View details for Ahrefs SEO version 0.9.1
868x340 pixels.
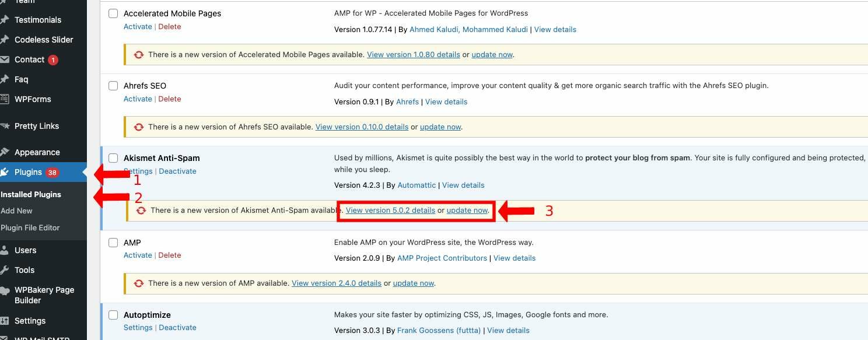[x=446, y=102]
